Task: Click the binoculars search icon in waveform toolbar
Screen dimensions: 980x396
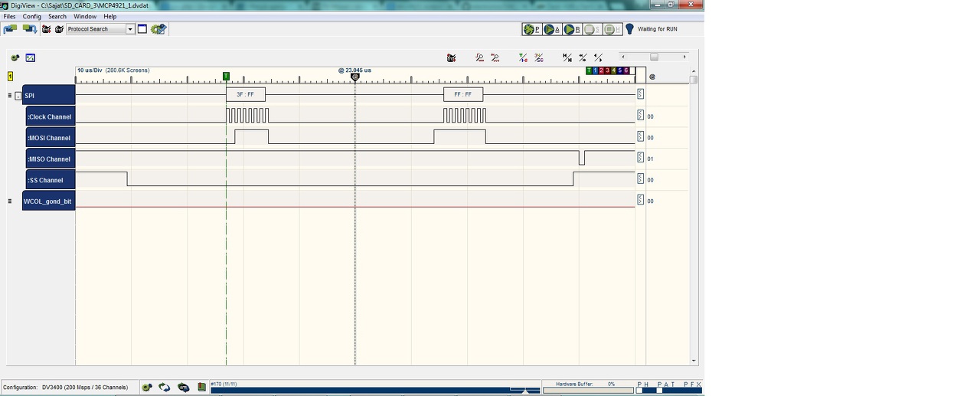Action: [x=451, y=57]
